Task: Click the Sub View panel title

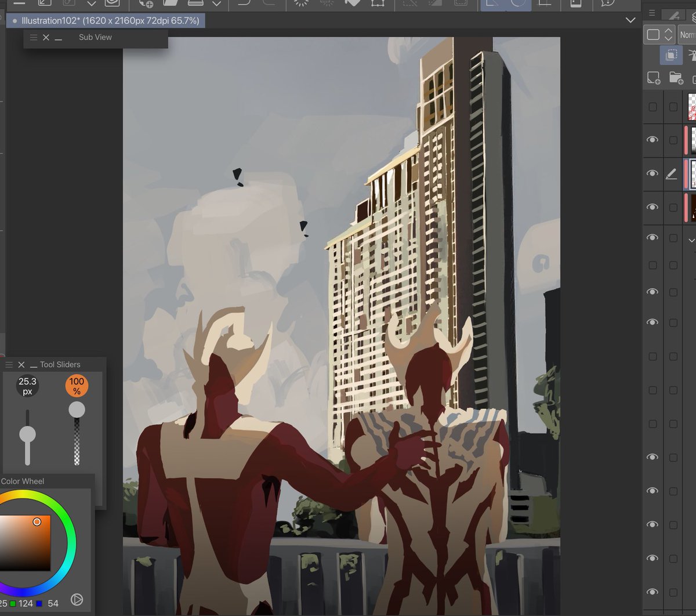Action: [x=95, y=37]
